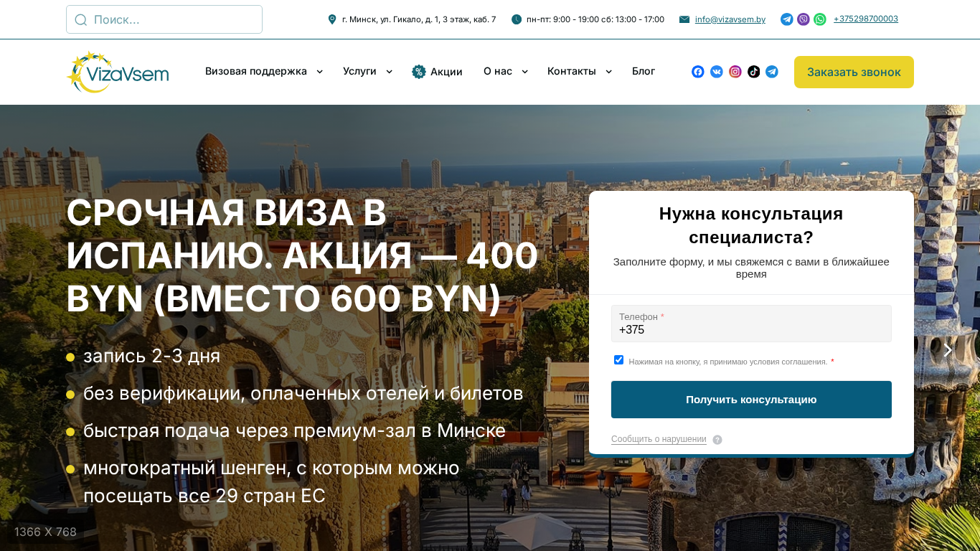This screenshot has height=551, width=980.
Task: Navigate to the Блог page
Action: [x=644, y=72]
